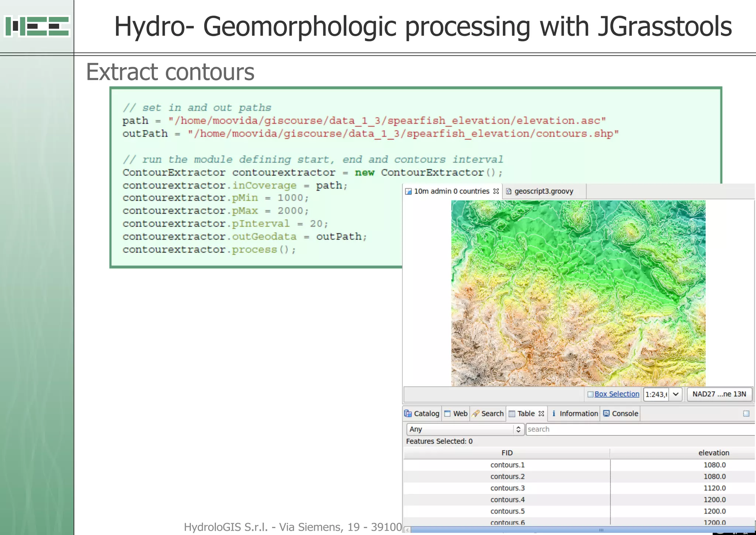Select the contours.5 row
This screenshot has width=756, height=535.
coord(579,511)
